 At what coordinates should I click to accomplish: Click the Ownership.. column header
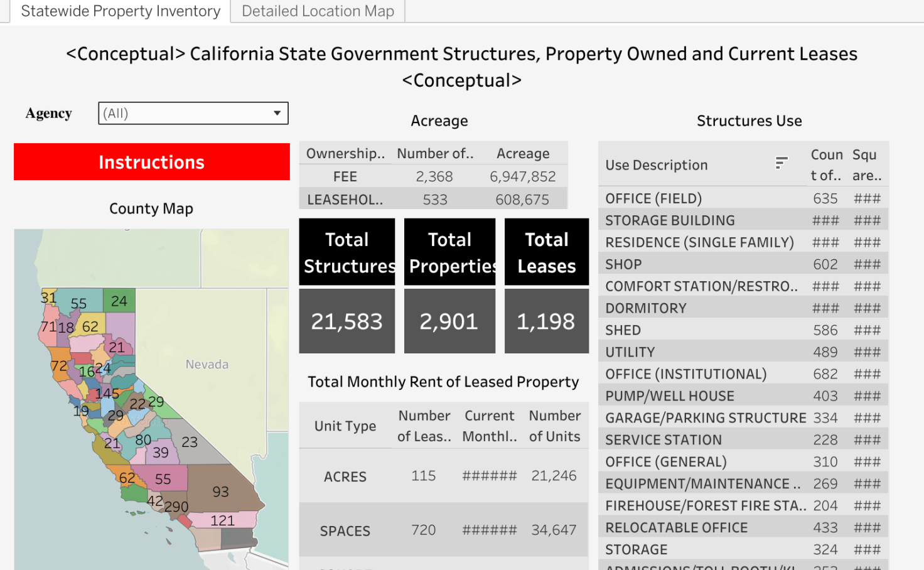(345, 154)
